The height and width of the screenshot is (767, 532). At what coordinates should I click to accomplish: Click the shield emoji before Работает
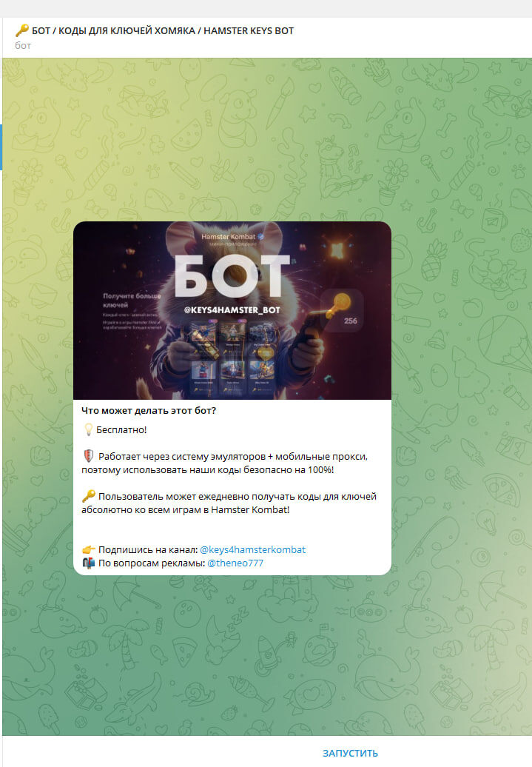click(89, 456)
